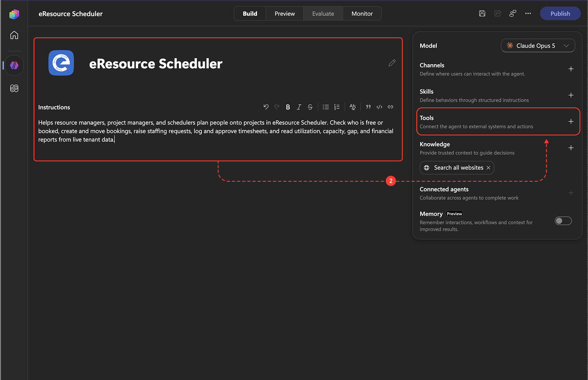Insert a bulleted list in Instructions

click(x=326, y=107)
